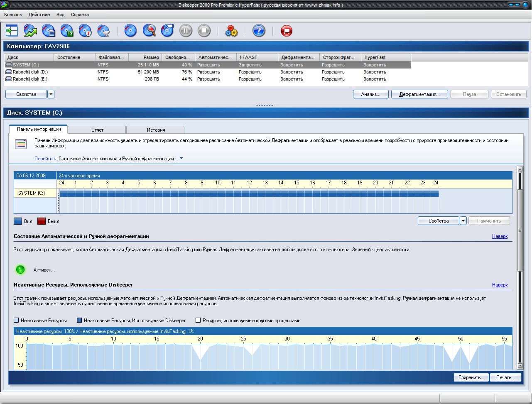Open the Действие menu
This screenshot has height=404, width=532.
[39, 15]
